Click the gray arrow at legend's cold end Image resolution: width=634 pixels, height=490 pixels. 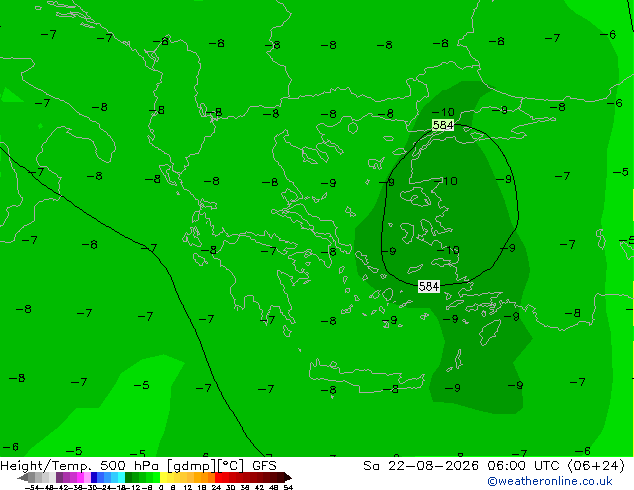click(23, 477)
